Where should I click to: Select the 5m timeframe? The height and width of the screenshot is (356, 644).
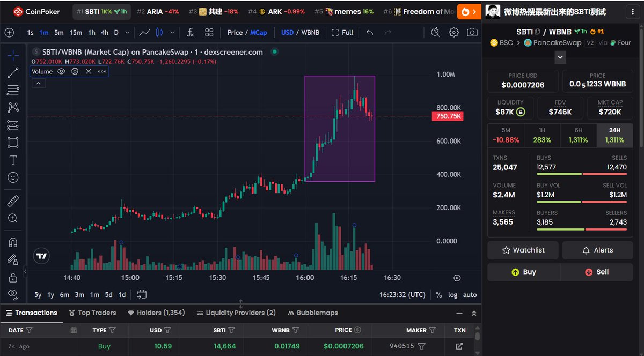59,32
